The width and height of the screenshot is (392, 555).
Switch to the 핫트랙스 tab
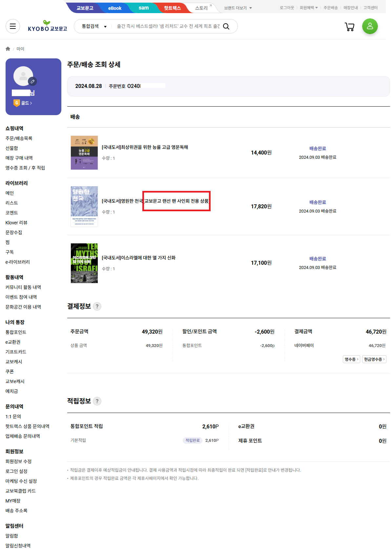tap(173, 8)
